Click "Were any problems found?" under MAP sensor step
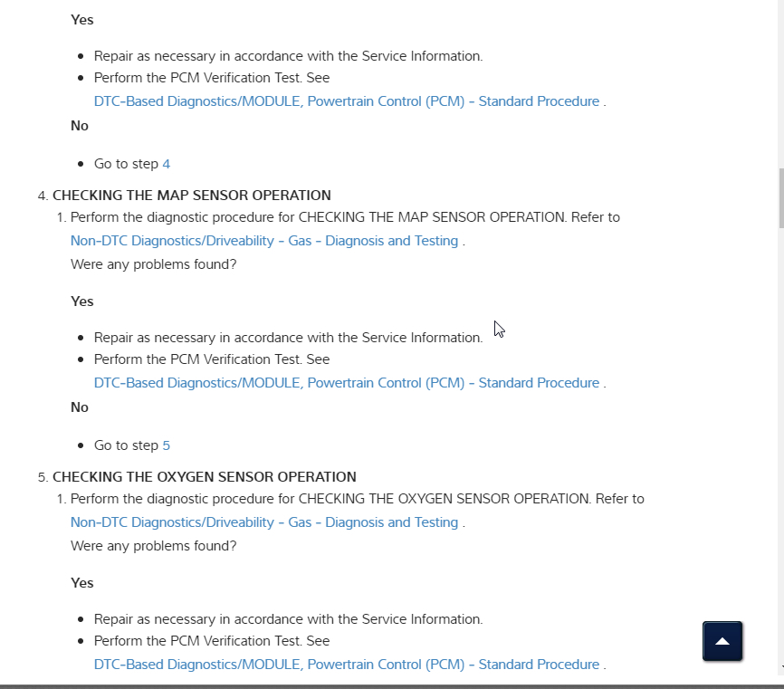This screenshot has height=689, width=784. (154, 264)
